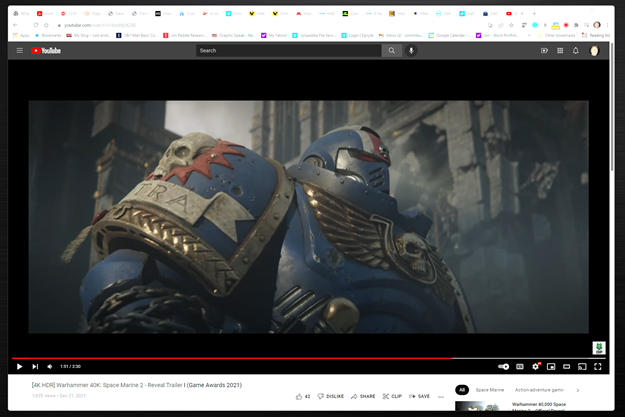Open the player settings gear

point(536,366)
